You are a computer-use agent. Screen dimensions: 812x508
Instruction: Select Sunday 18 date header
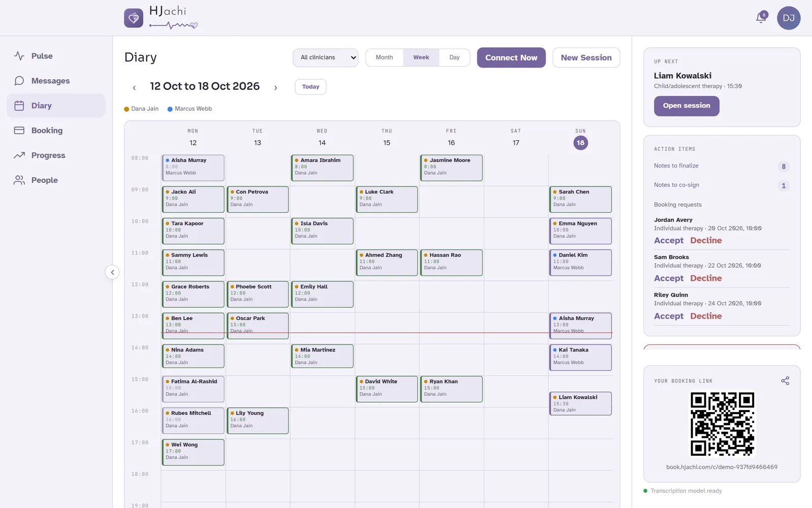click(581, 143)
